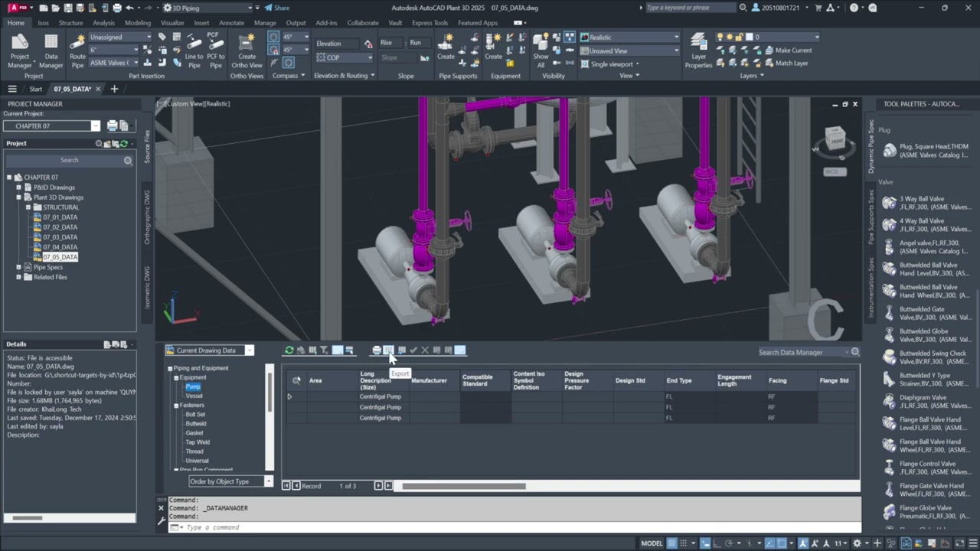
Task: Click the Refresh icon in Data Manager toolbar
Action: [289, 350]
